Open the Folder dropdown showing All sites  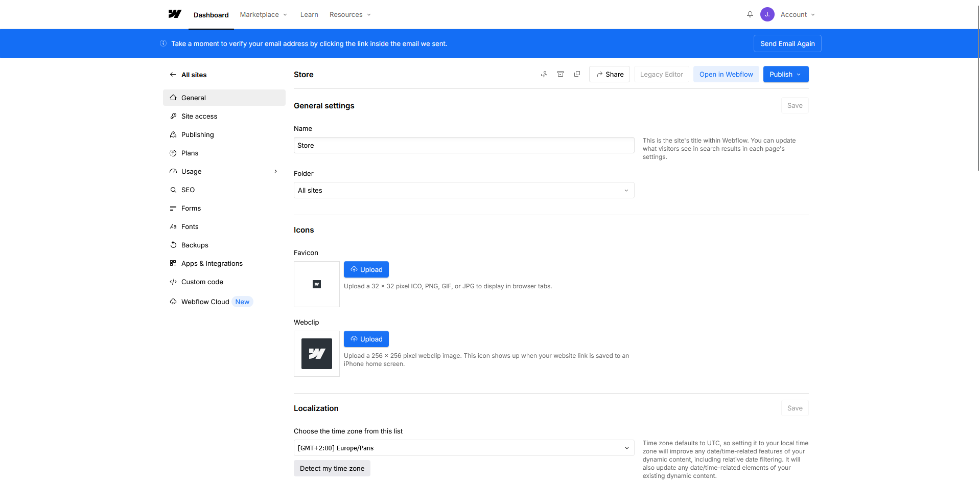tap(463, 190)
